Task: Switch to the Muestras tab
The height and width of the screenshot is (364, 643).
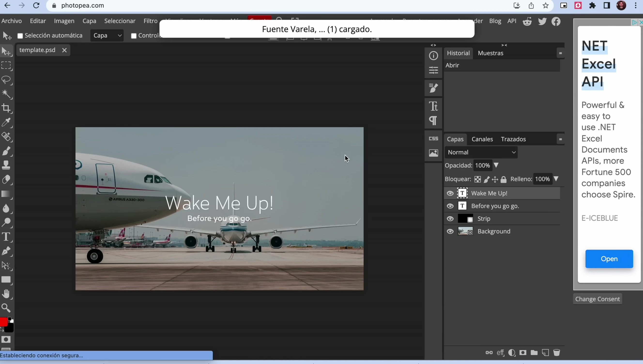Action: pyautogui.click(x=490, y=53)
